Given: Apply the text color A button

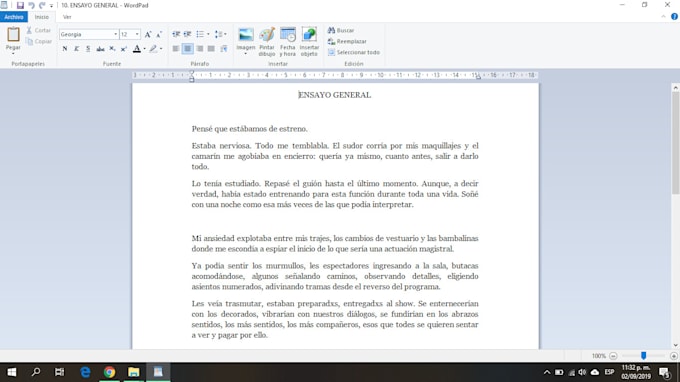Looking at the screenshot, I should point(137,49).
